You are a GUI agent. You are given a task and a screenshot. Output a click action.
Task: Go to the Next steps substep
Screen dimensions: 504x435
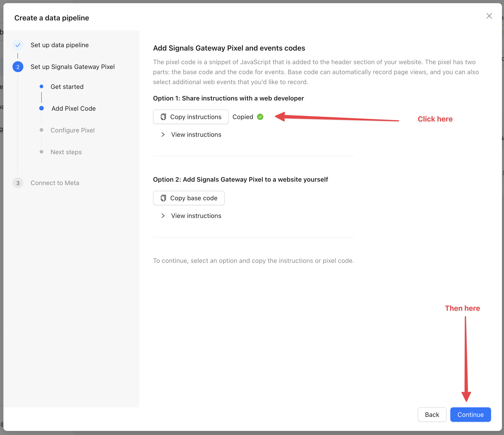pos(66,152)
